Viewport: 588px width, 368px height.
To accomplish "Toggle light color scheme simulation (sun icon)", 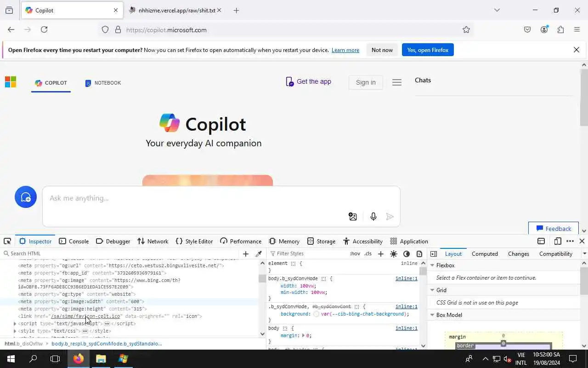I will tap(394, 253).
